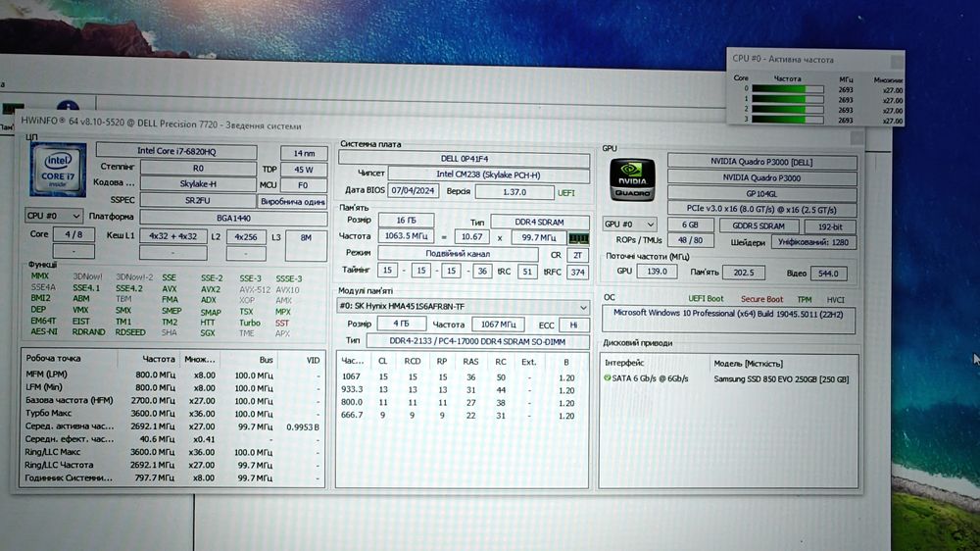The image size is (980, 551).
Task: Click the HVCI label in OS section
Action: click(835, 300)
